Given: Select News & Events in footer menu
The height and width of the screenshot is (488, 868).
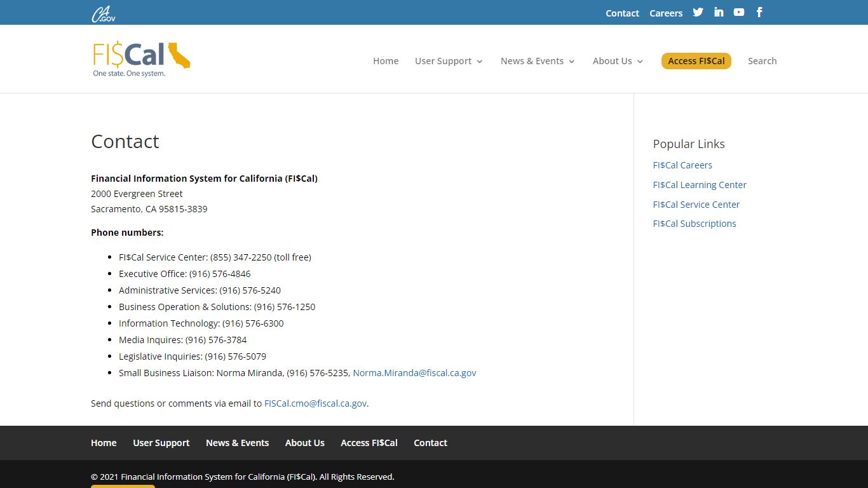Looking at the screenshot, I should 237,443.
